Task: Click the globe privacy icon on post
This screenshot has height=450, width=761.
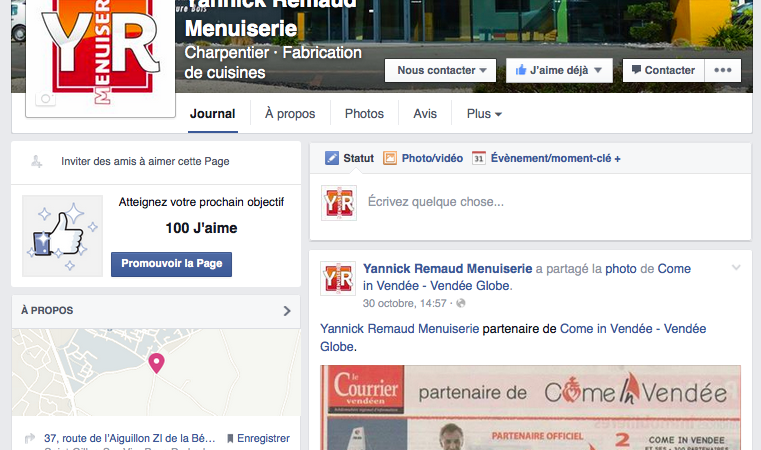Action: (x=461, y=303)
